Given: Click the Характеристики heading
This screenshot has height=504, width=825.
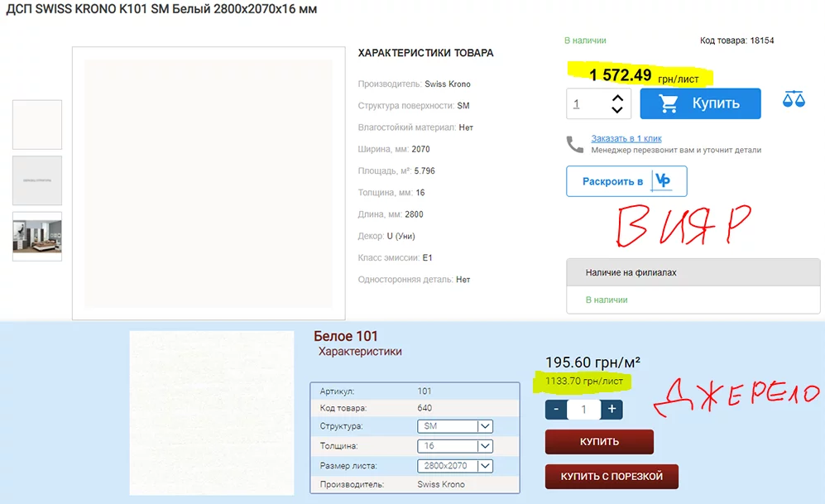Looking at the screenshot, I should click(360, 352).
